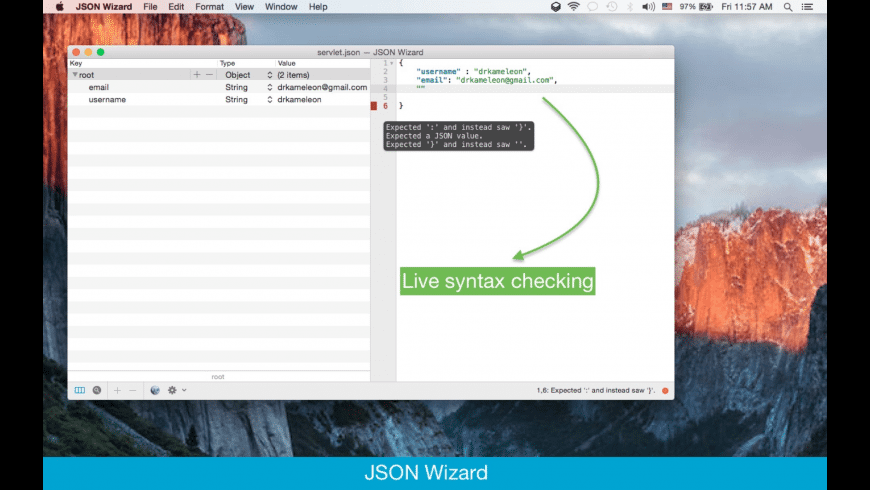Fold line 1 in the code gutter
The height and width of the screenshot is (490, 870).
click(x=392, y=63)
